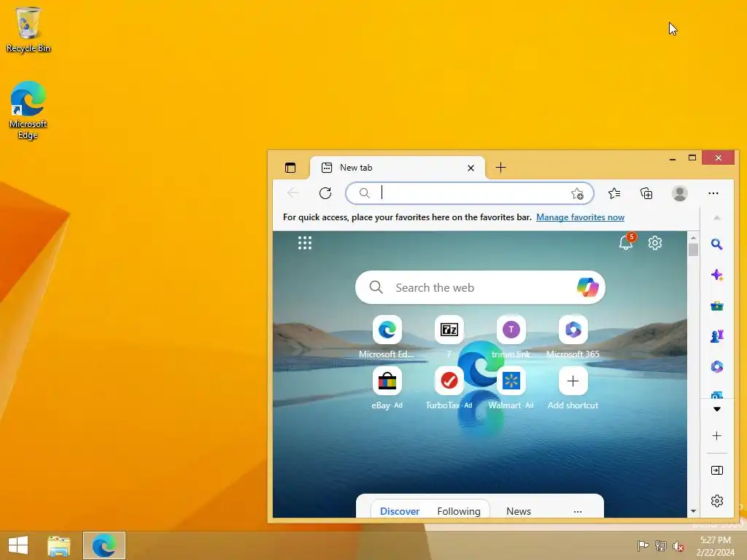Open the profile avatar menu
Screen dimensions: 747x560
tap(679, 192)
